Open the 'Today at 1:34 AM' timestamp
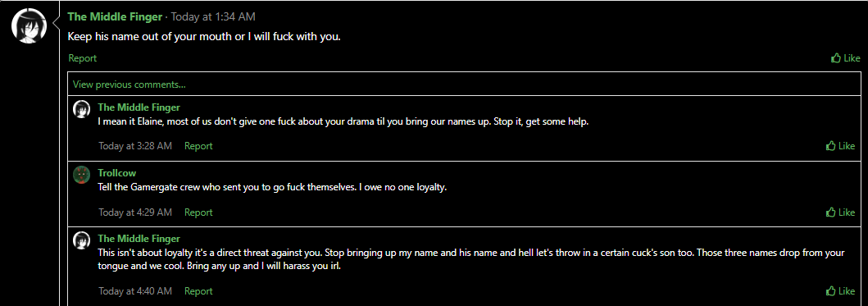Image resolution: width=868 pixels, height=306 pixels. click(x=213, y=17)
